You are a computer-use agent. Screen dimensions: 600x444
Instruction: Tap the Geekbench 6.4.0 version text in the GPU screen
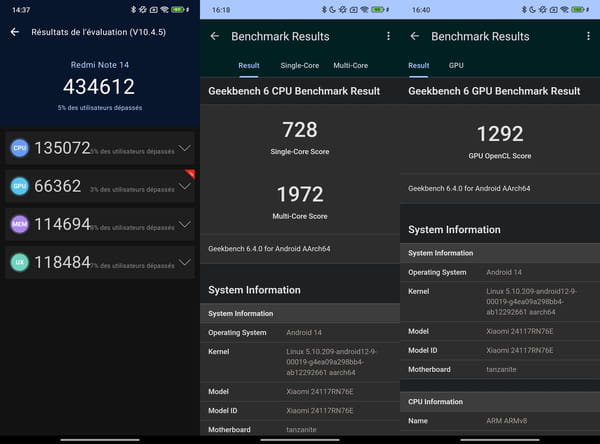coord(469,188)
